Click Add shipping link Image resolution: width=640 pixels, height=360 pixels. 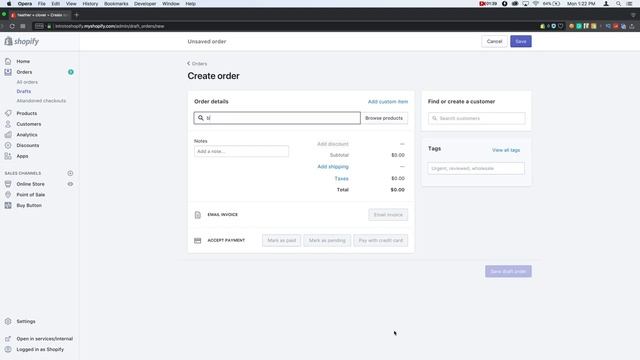pyautogui.click(x=333, y=167)
